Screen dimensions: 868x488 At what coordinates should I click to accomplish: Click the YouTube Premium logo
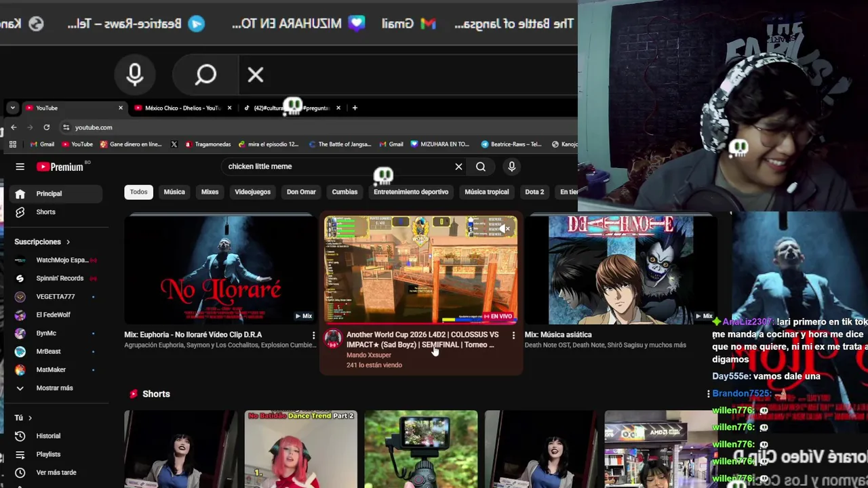click(x=60, y=167)
